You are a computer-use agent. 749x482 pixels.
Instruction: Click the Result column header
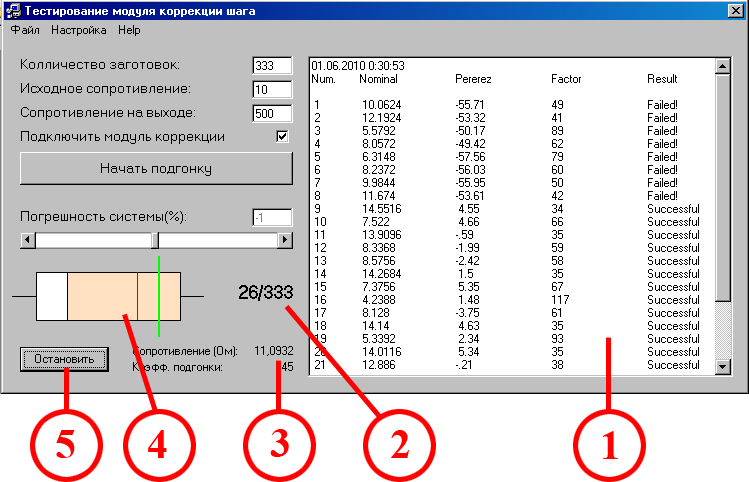[662, 79]
